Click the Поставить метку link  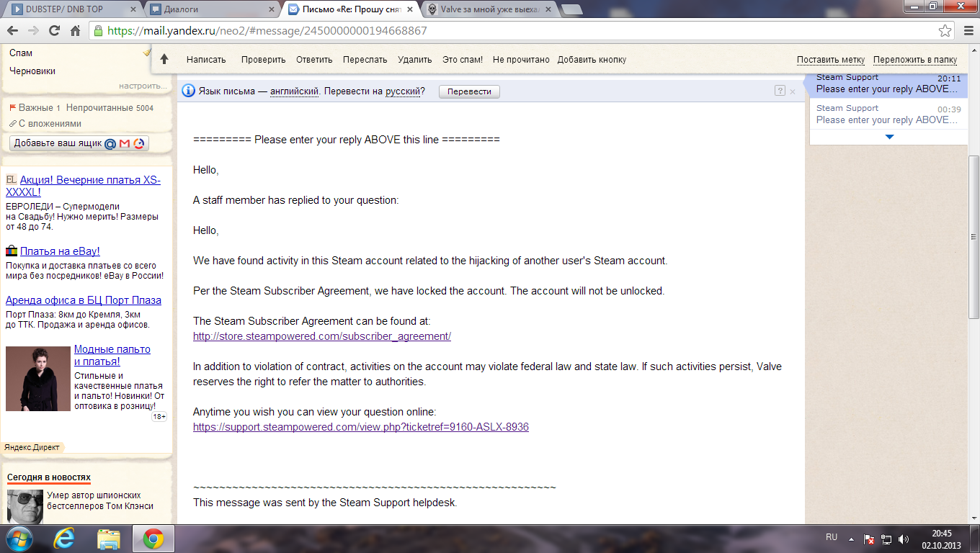click(831, 60)
